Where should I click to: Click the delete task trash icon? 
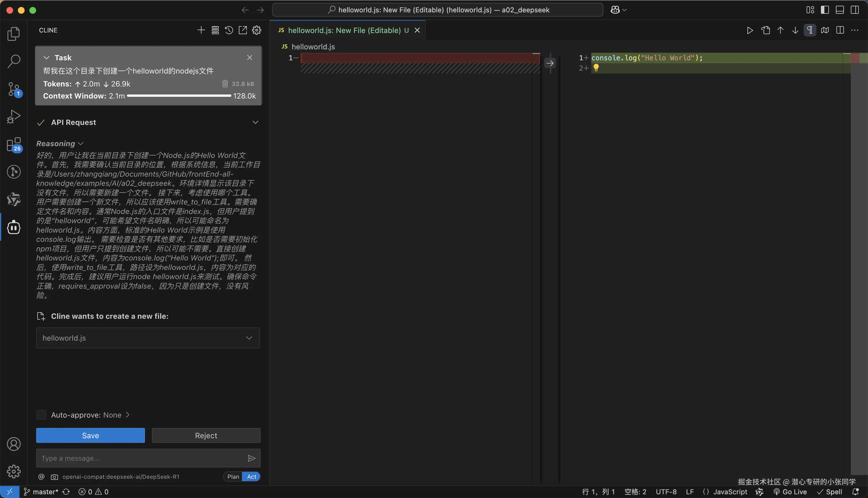(x=225, y=84)
